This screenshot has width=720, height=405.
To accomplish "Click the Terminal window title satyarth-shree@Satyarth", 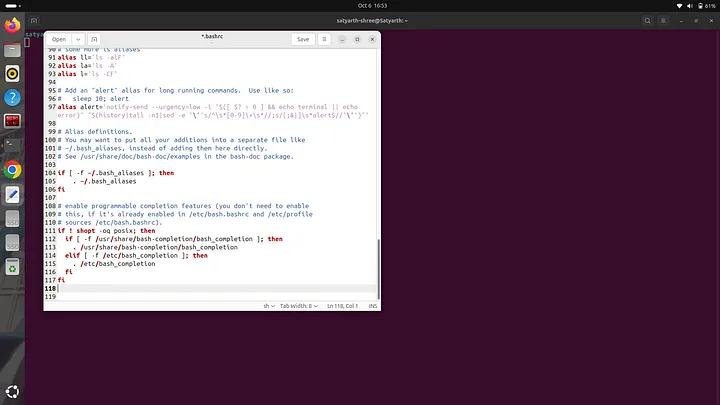I will 372,21.
